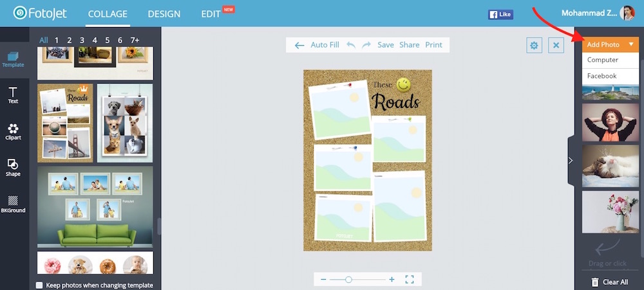Viewport: 644px width, 290px height.
Task: Toggle fullscreen view icon
Action: [x=409, y=279]
